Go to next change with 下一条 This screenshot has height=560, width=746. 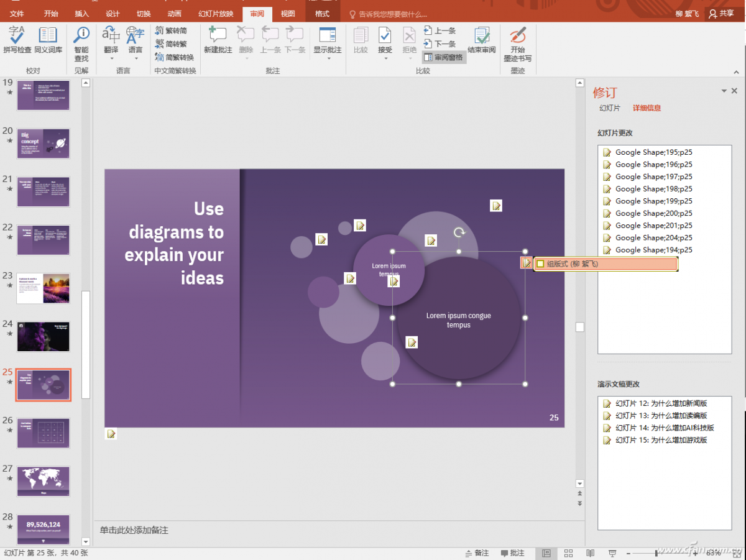click(x=440, y=44)
